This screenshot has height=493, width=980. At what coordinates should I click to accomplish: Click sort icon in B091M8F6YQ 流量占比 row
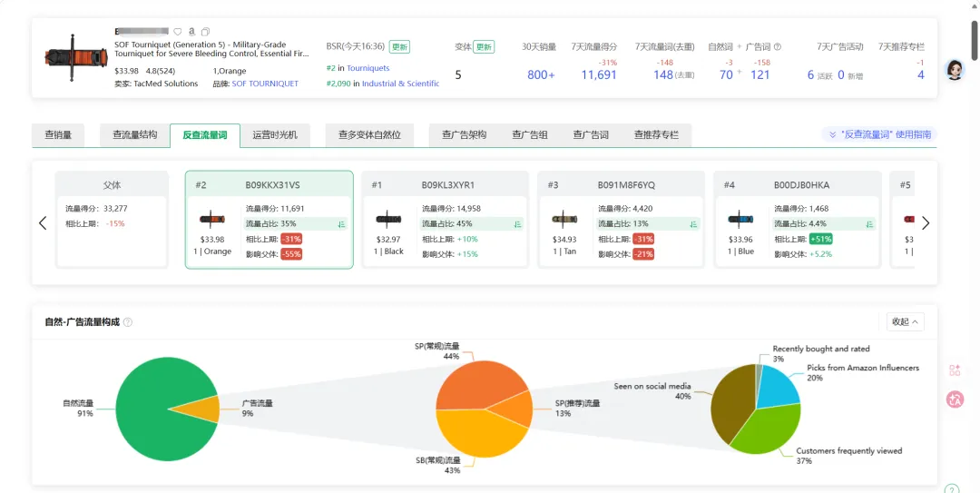click(x=694, y=224)
